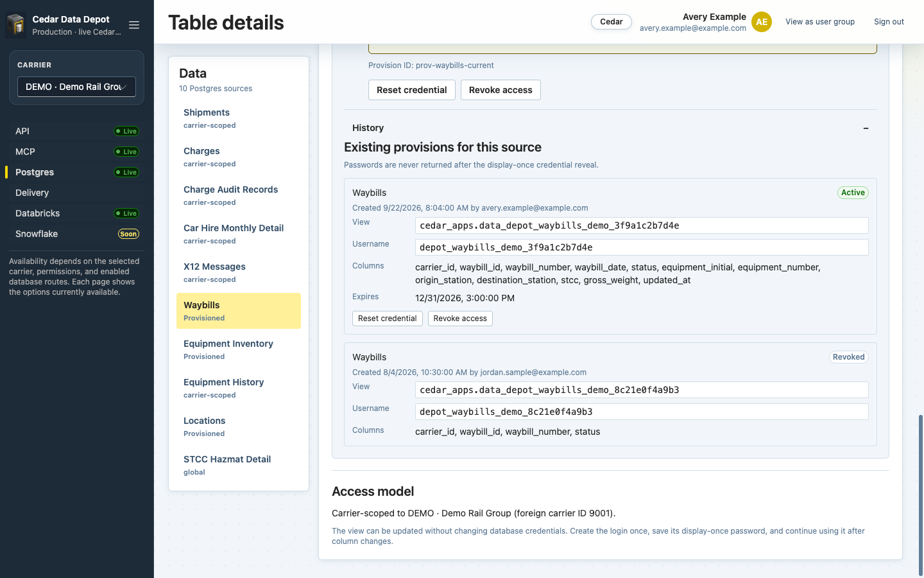Click the Revoked status badge

click(848, 357)
